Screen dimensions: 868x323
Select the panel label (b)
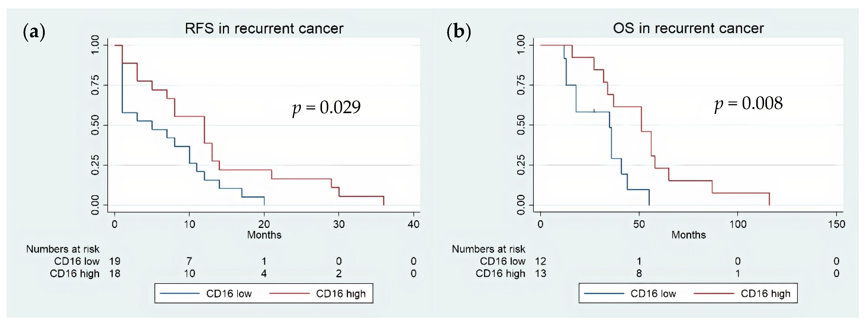click(459, 32)
